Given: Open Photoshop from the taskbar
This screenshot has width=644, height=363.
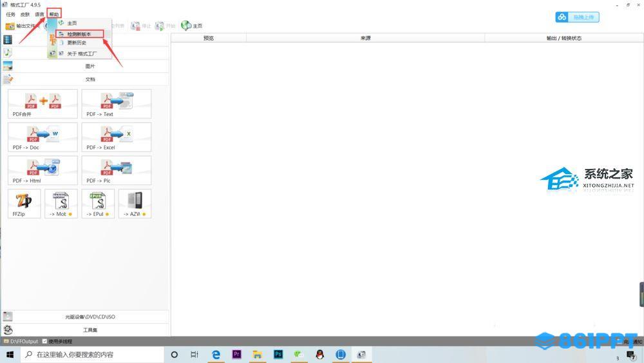Looking at the screenshot, I should [278, 355].
